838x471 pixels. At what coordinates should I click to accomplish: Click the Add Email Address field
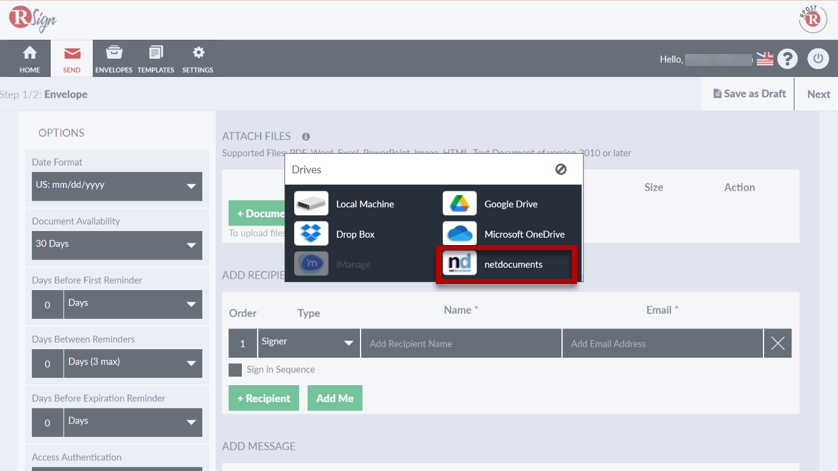pyautogui.click(x=663, y=343)
